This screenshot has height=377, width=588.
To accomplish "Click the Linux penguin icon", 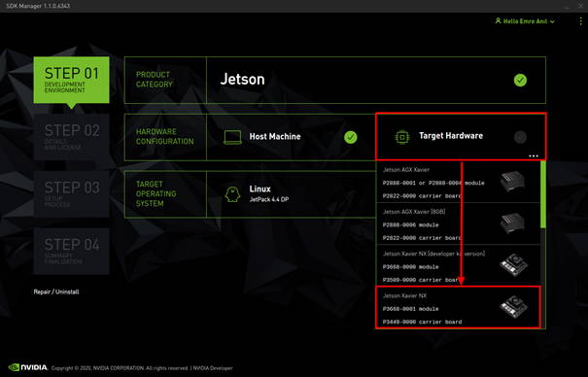I will 232,194.
